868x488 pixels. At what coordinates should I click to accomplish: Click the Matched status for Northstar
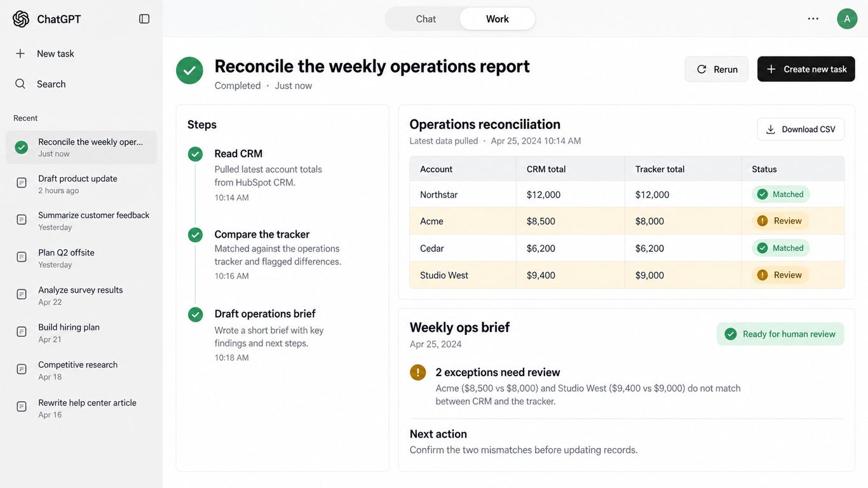(x=781, y=194)
